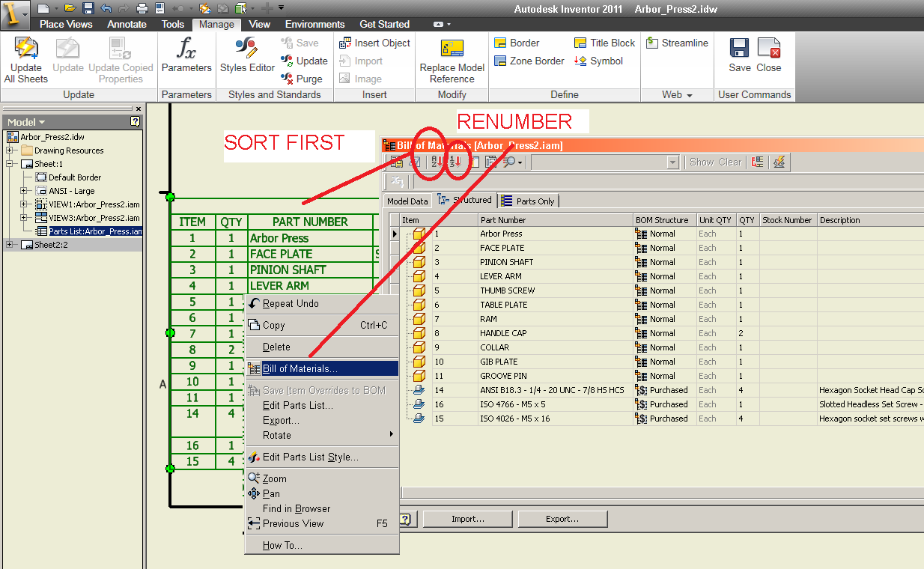Click the Renumber Items icon in BOM toolbar
924x569 pixels.
click(x=455, y=162)
